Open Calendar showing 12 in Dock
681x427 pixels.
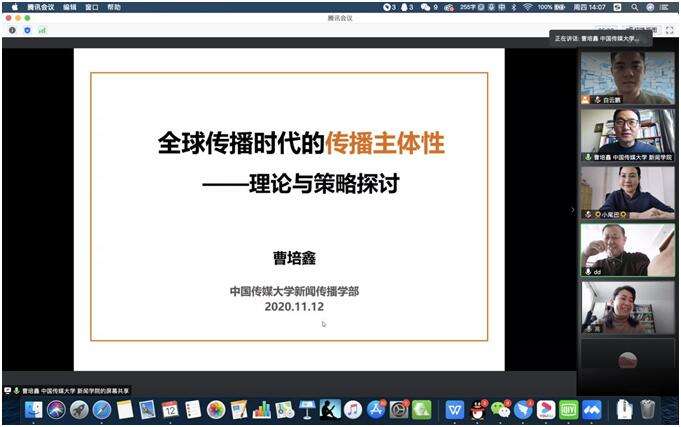[x=170, y=410]
